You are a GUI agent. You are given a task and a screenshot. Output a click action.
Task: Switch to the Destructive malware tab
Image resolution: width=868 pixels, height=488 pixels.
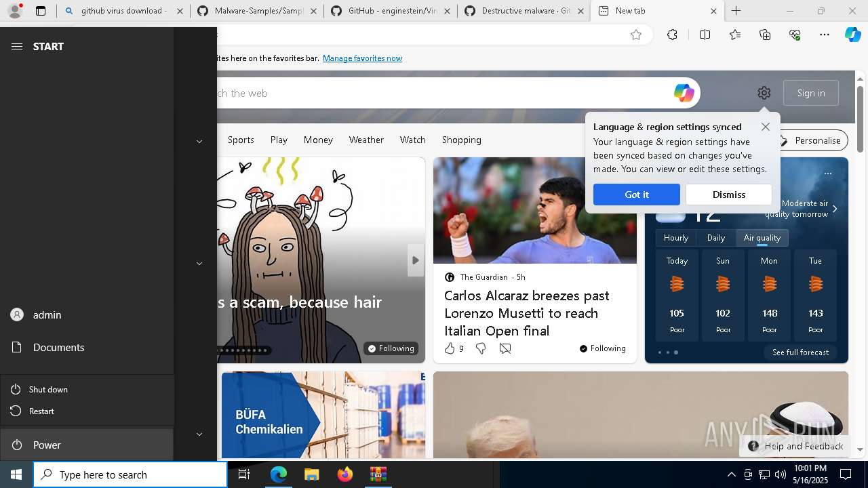(524, 11)
